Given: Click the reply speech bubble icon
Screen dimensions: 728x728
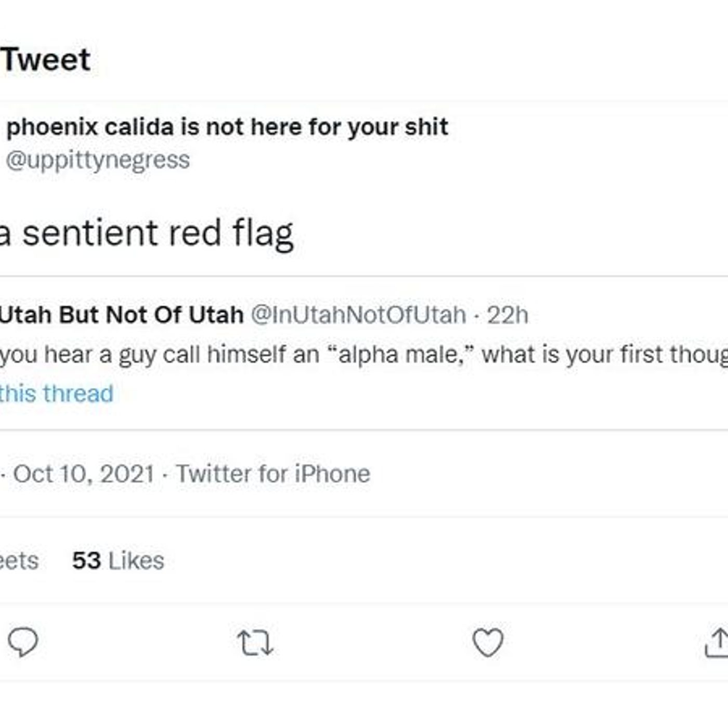Looking at the screenshot, I should [23, 642].
